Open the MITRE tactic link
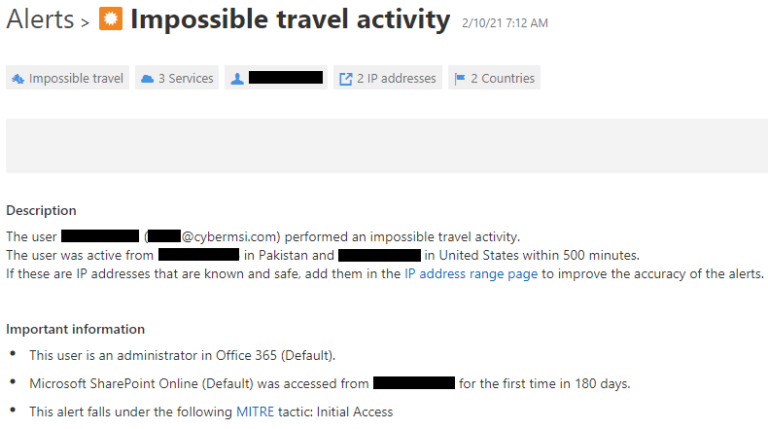Image resolution: width=768 pixels, height=429 pixels. [252, 411]
